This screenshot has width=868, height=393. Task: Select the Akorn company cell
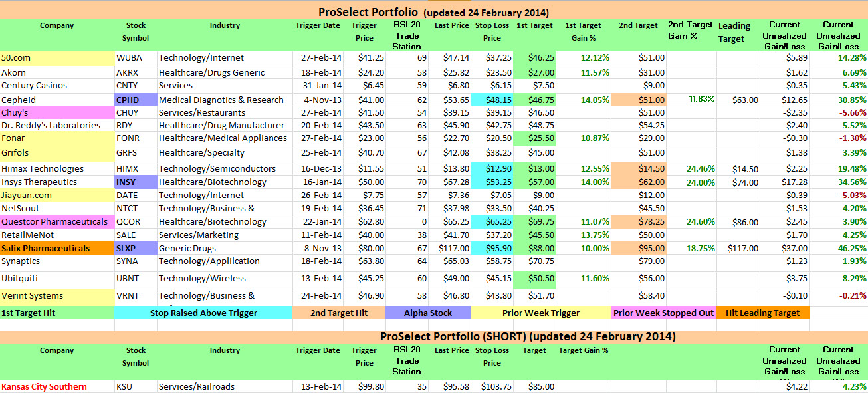[x=57, y=72]
